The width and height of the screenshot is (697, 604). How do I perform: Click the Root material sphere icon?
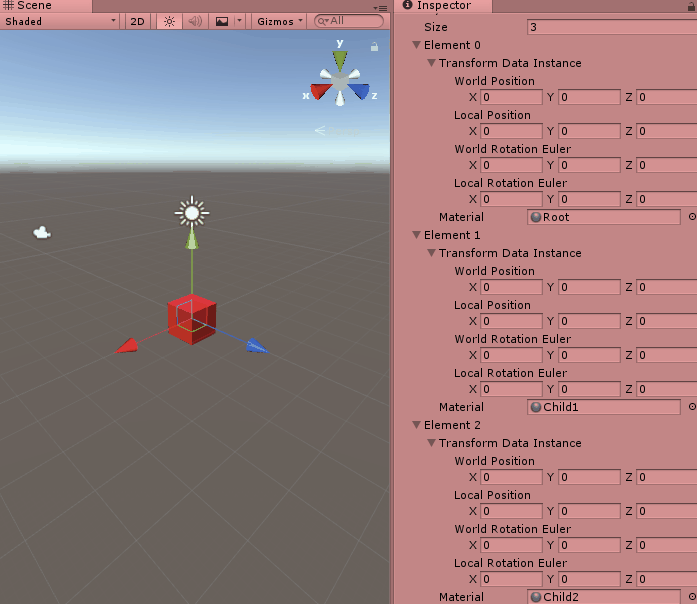pos(536,217)
